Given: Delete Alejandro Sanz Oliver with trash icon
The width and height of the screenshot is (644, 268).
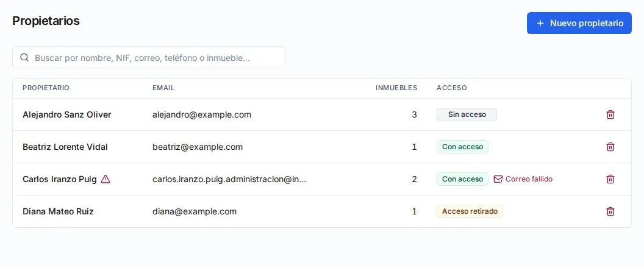Looking at the screenshot, I should pos(610,115).
